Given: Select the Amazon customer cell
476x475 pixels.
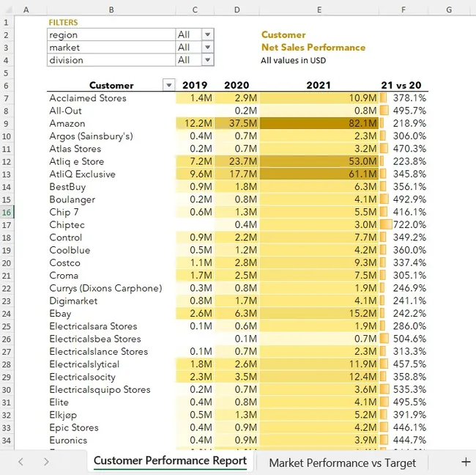Looking at the screenshot, I should [x=111, y=123].
